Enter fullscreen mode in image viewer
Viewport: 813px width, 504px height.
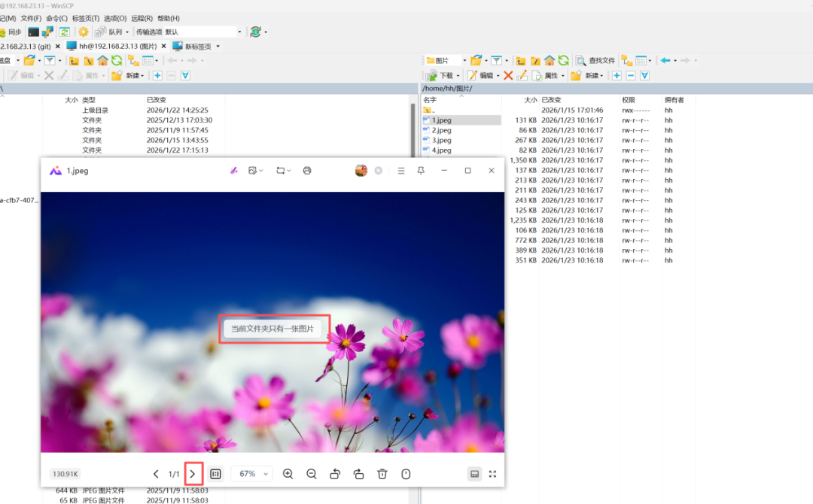(x=492, y=474)
